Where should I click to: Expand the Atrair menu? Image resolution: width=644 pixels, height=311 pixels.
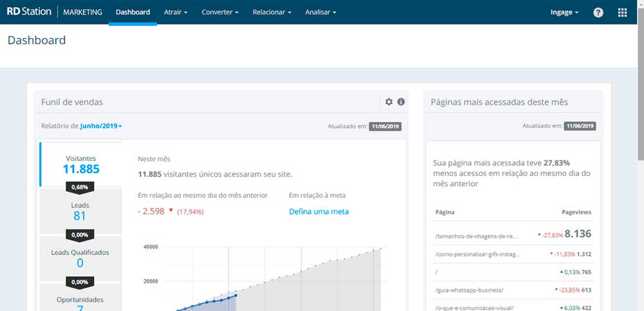(176, 12)
